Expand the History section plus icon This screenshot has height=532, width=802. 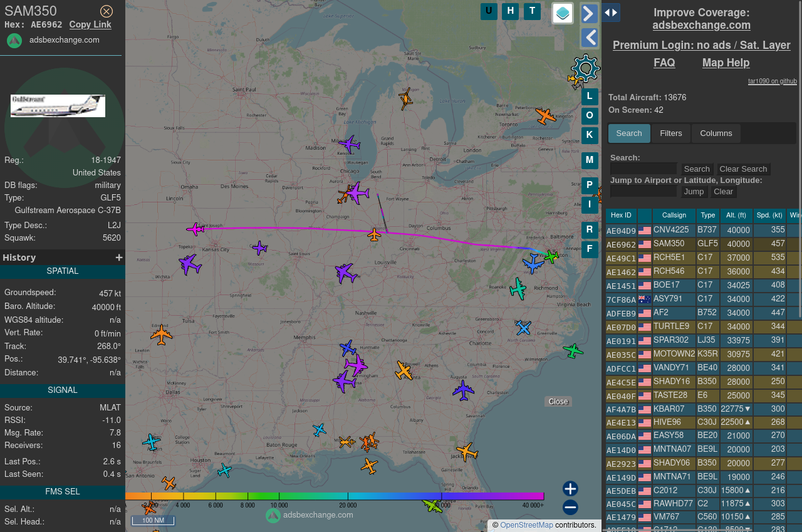tap(119, 258)
